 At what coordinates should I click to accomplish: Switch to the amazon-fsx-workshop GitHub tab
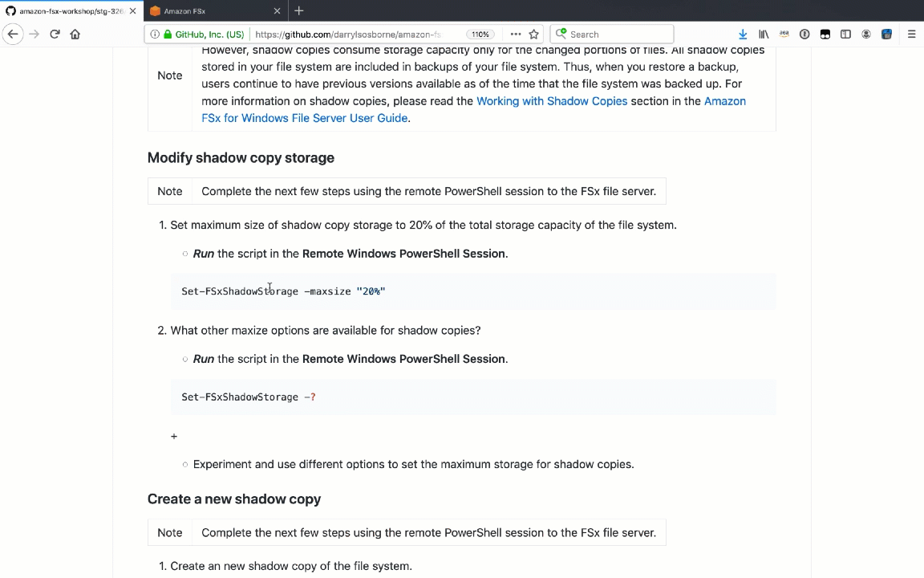(x=71, y=10)
